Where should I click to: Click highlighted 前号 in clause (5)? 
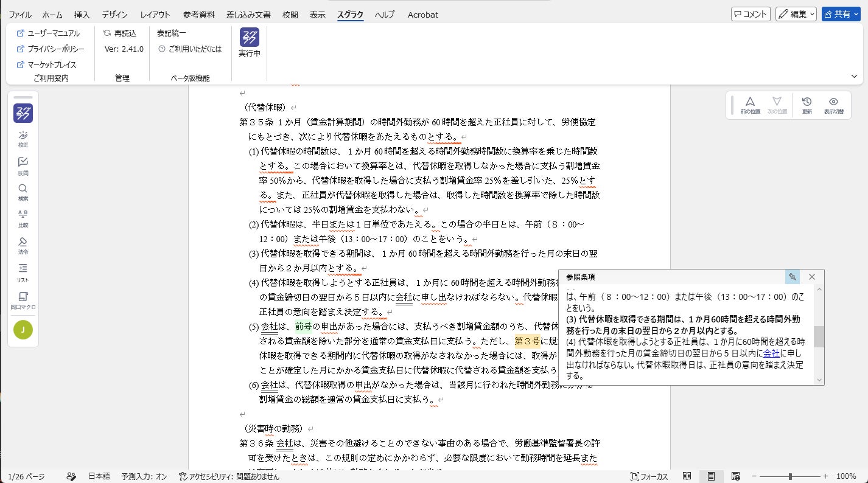coord(303,327)
